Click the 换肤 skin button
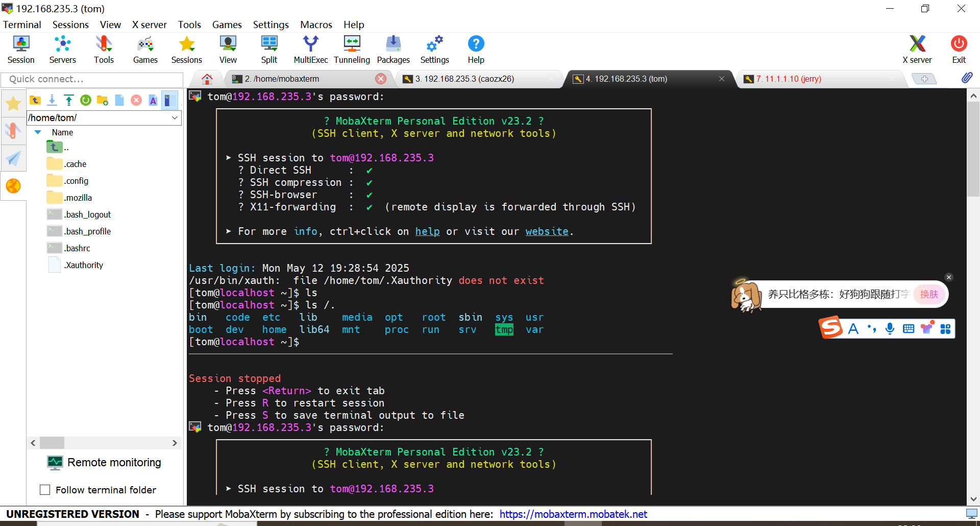 929,294
